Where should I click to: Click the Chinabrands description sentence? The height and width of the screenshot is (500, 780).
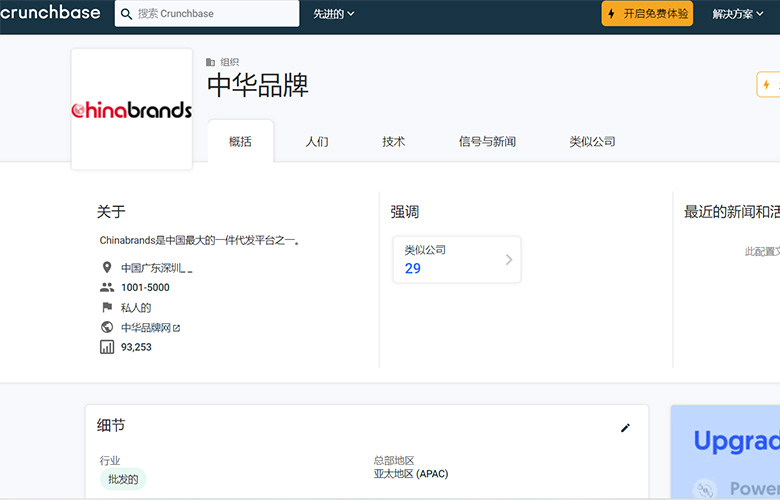click(x=199, y=241)
